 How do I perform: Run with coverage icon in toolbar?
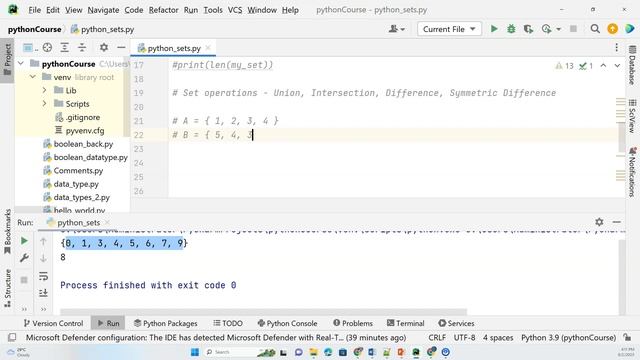tap(529, 29)
